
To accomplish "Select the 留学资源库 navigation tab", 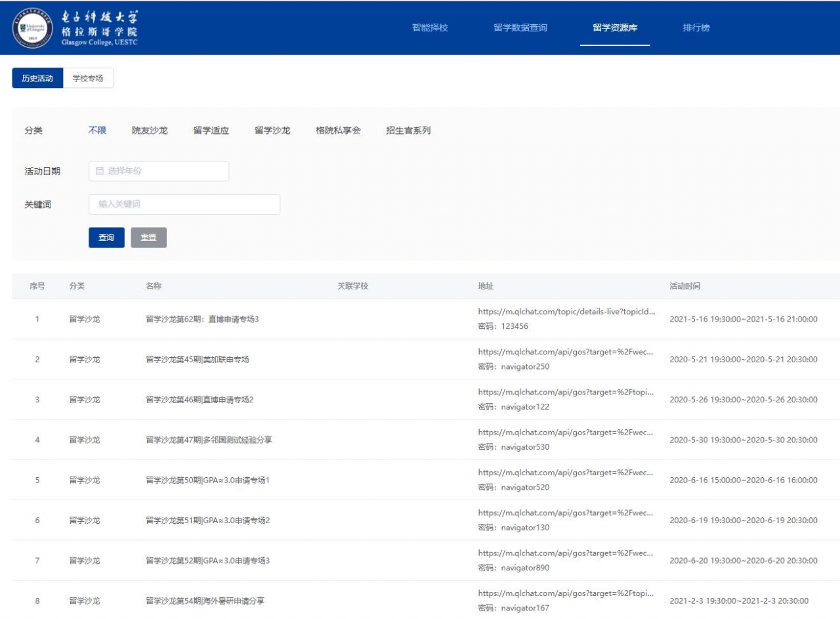I will coord(615,28).
